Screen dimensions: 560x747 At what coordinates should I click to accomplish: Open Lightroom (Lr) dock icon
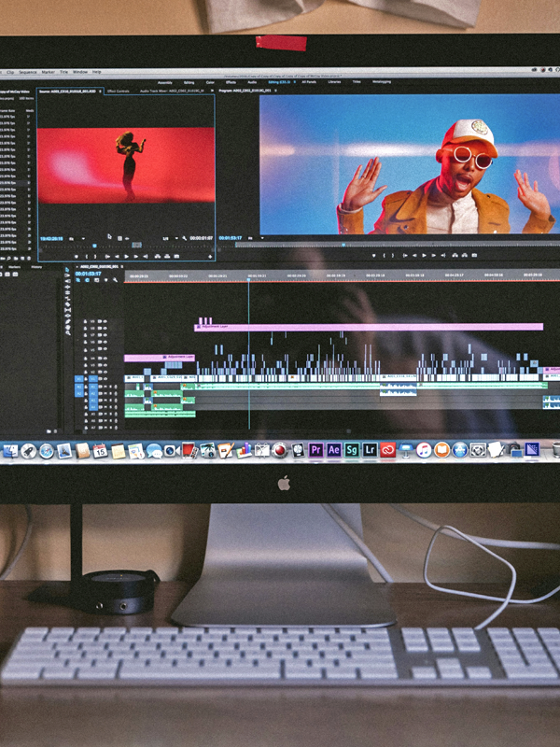(370, 450)
